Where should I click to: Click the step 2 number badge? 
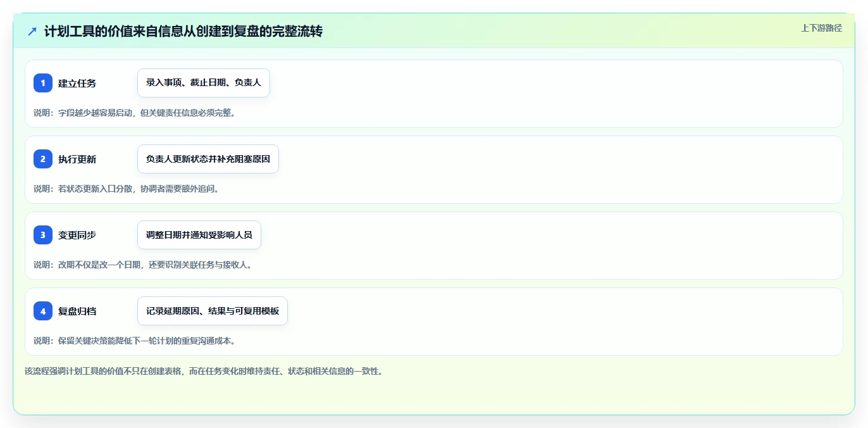pyautogui.click(x=43, y=159)
